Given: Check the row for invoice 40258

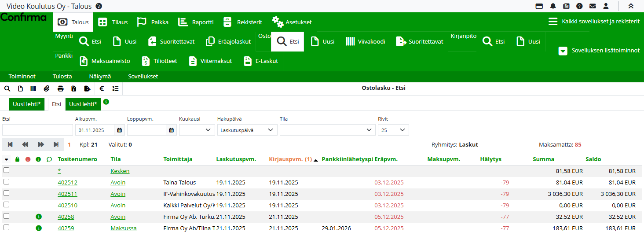Looking at the screenshot, I should (6, 216).
